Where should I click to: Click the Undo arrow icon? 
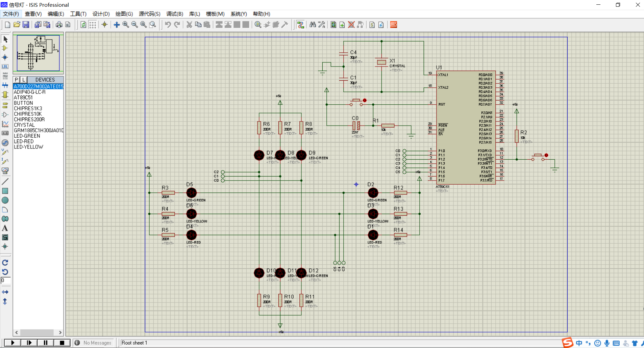[168, 25]
